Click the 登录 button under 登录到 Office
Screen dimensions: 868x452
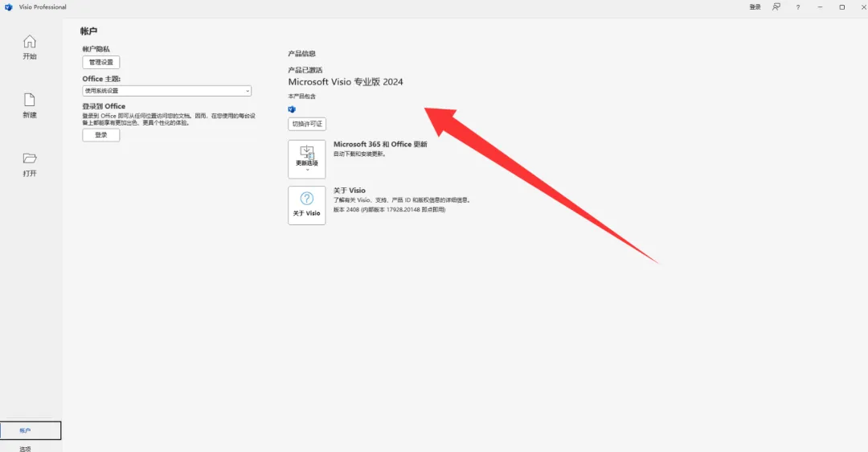click(x=101, y=135)
